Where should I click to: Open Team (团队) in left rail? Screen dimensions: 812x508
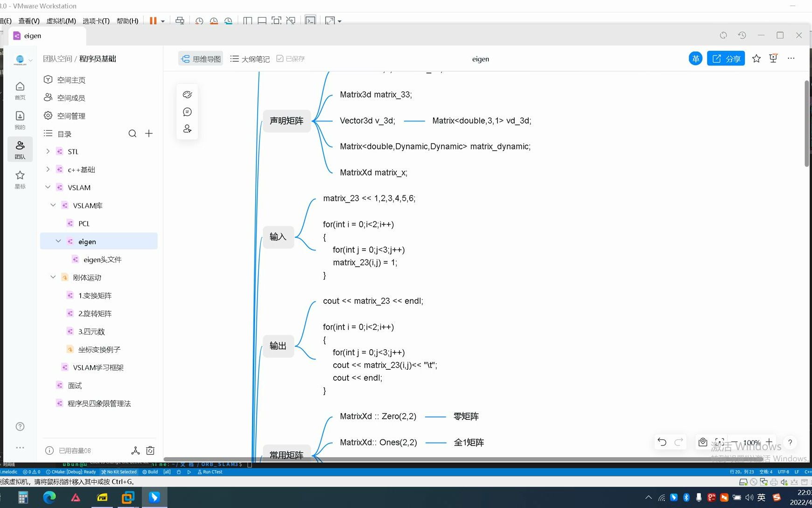coord(20,149)
